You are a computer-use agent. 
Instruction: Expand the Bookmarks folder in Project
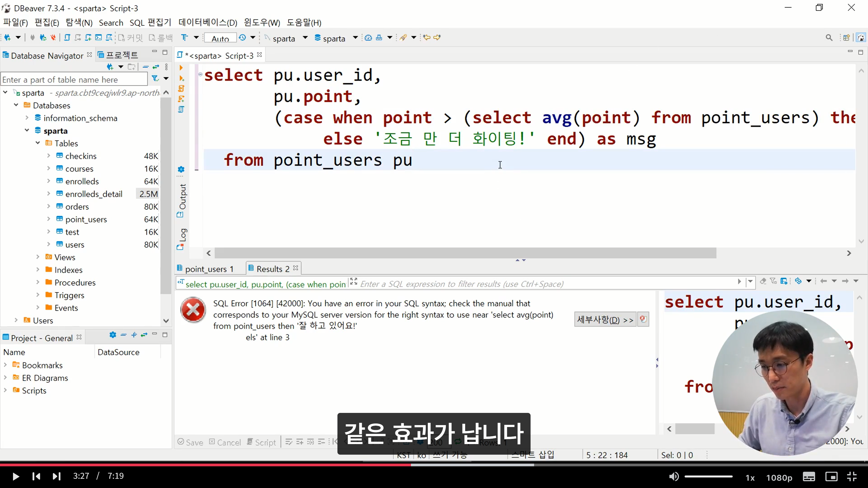pyautogui.click(x=5, y=365)
